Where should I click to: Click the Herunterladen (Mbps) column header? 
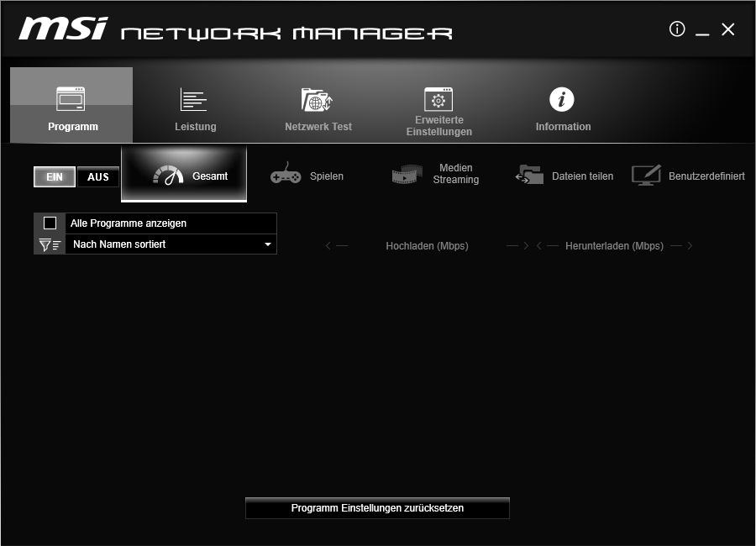pos(614,246)
